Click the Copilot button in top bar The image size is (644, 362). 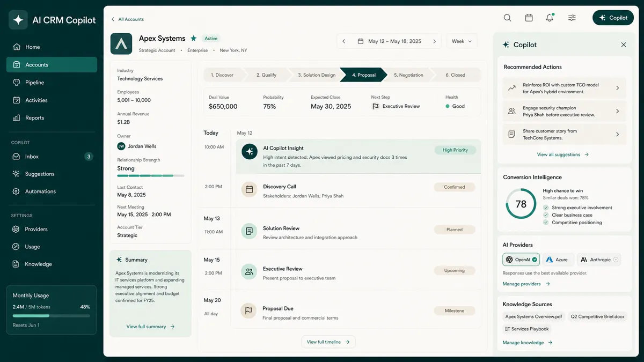[613, 18]
